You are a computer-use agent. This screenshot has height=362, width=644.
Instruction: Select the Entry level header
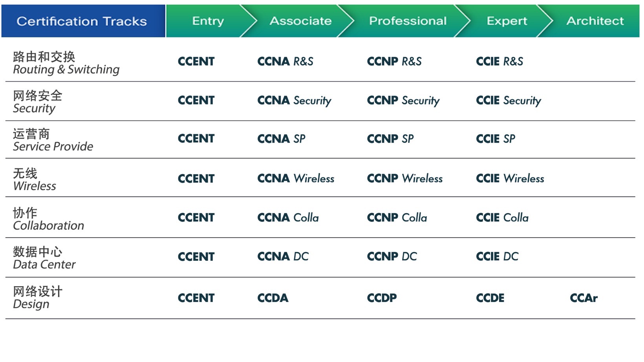(x=208, y=21)
